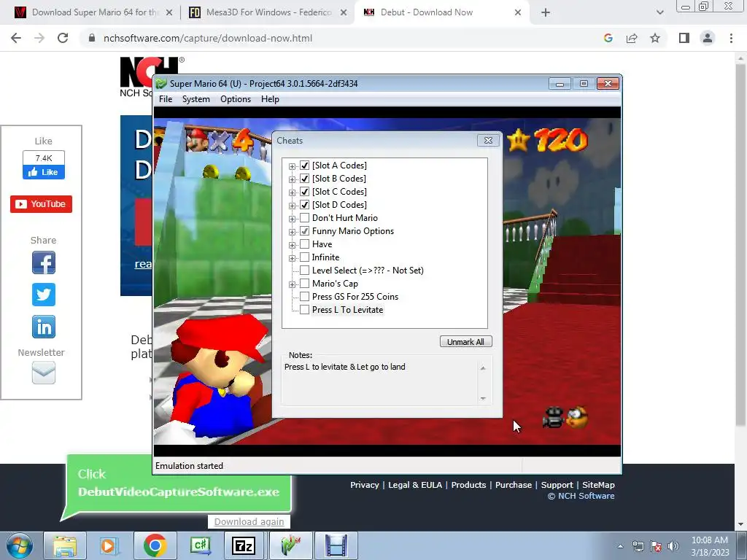
Task: Open the Legal & EULA link
Action: tap(415, 485)
